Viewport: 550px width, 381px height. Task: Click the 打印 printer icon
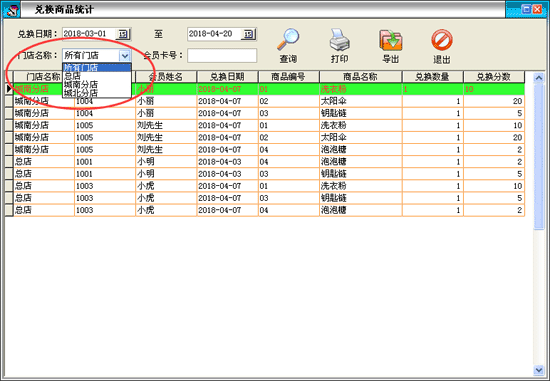point(339,39)
